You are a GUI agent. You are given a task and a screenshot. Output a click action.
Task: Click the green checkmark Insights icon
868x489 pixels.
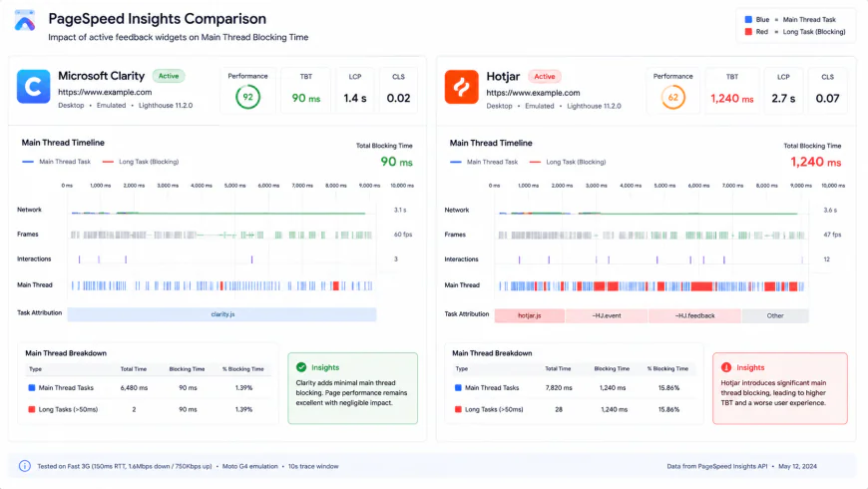coord(301,367)
